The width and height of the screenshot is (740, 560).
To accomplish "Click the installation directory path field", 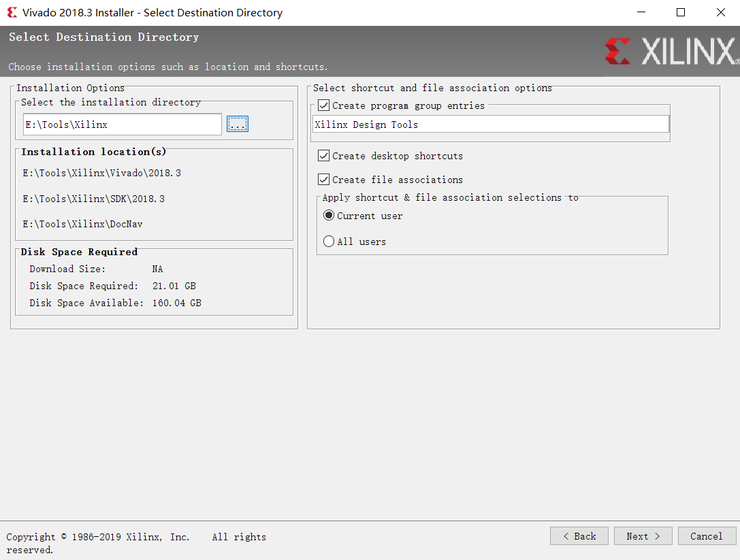I will pos(123,125).
